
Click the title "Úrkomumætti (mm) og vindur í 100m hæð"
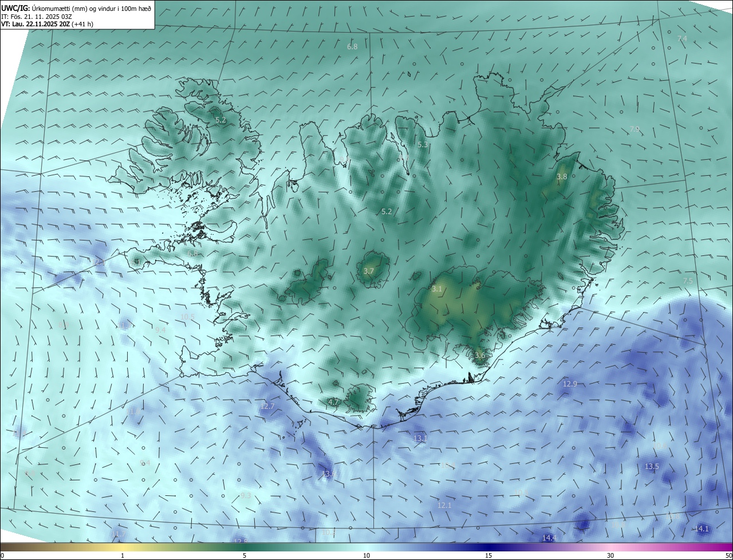pos(92,8)
